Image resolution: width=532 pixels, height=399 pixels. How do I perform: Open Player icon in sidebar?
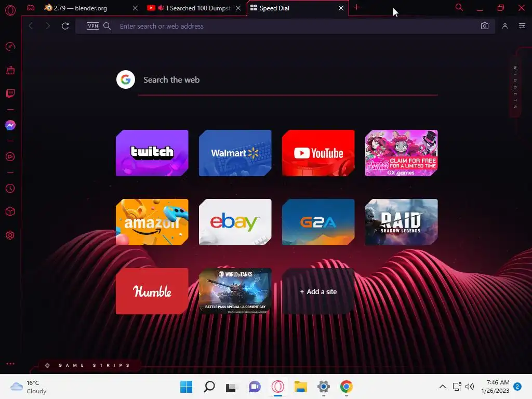click(10, 157)
